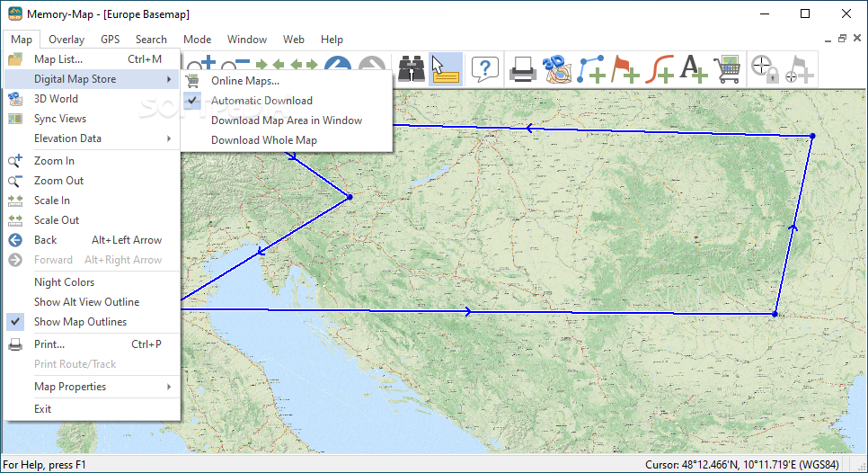Select the add mark flag tool
This screenshot has width=868, height=473.
(625, 69)
